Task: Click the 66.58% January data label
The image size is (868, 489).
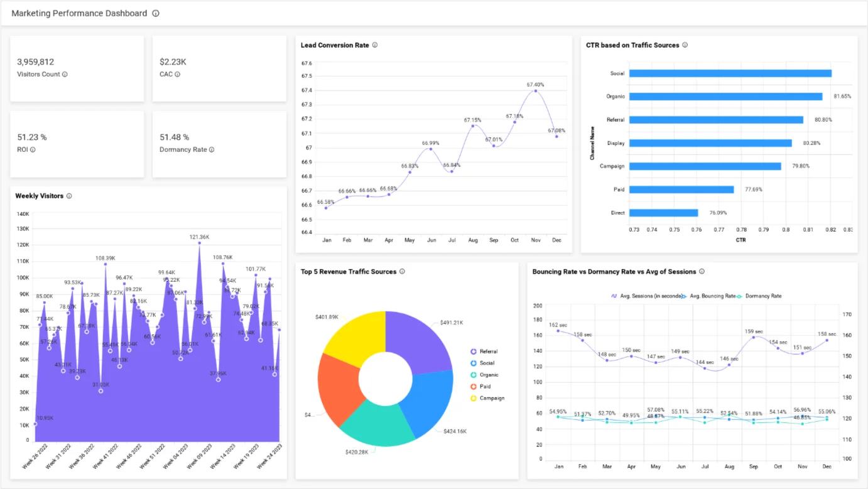Action: click(326, 202)
